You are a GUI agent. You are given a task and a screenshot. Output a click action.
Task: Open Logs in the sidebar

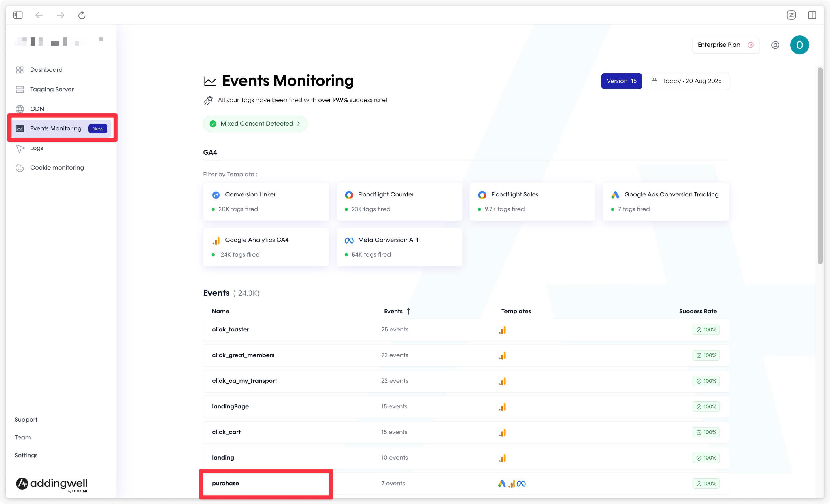(x=37, y=148)
